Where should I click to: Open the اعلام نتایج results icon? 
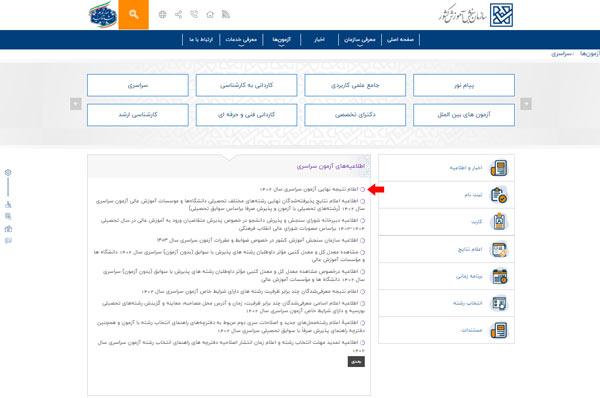point(499,250)
